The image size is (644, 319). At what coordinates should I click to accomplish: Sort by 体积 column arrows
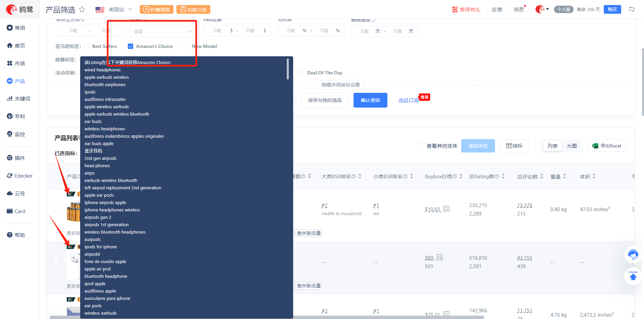pyautogui.click(x=594, y=176)
